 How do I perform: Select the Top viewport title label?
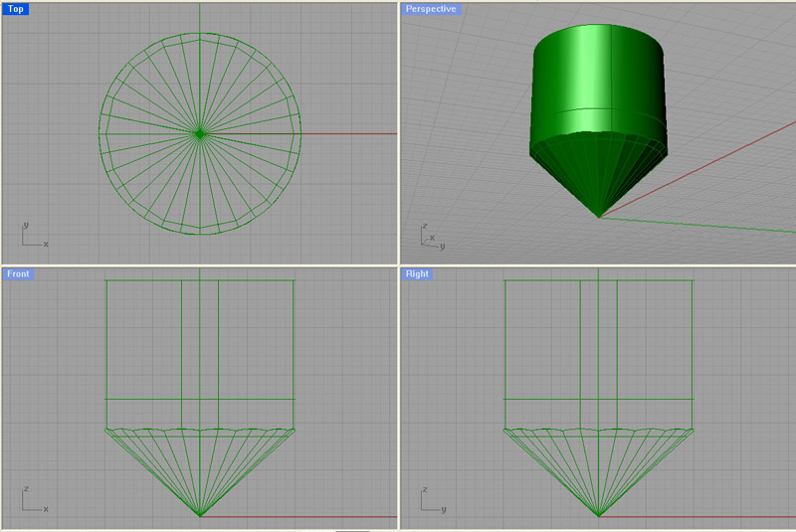coord(15,9)
